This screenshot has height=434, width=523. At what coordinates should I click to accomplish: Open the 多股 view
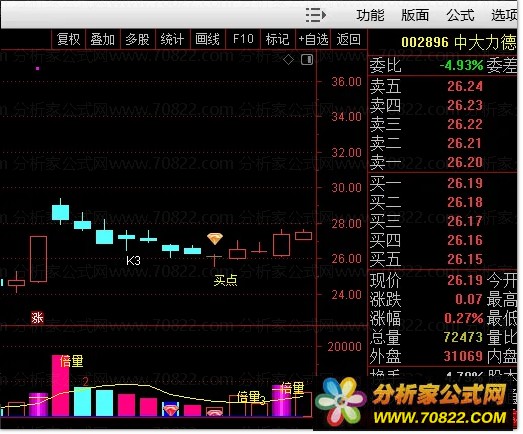coord(138,39)
